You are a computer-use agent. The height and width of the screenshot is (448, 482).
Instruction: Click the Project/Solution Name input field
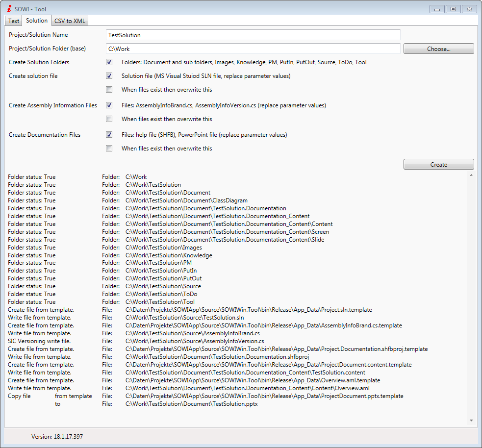[x=253, y=35]
